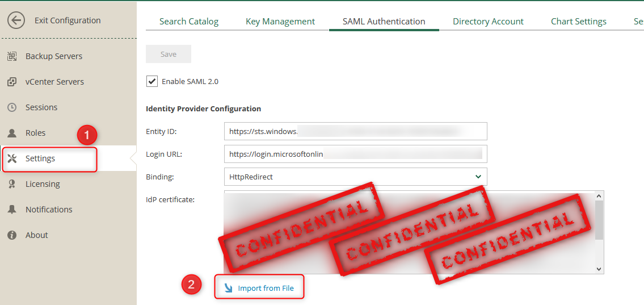Viewport: 644px width, 305px height.
Task: Open Licensing via its badge icon
Action: (x=12, y=184)
